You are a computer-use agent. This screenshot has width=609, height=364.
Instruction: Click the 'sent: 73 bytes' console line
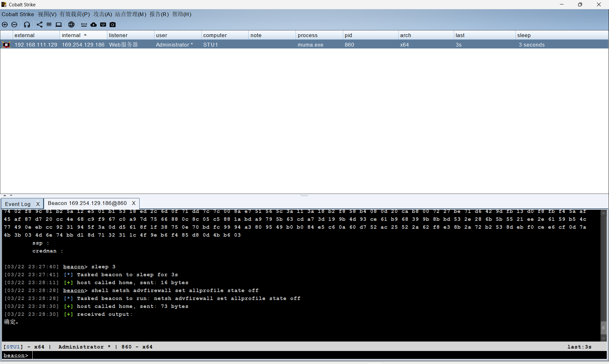point(96,306)
